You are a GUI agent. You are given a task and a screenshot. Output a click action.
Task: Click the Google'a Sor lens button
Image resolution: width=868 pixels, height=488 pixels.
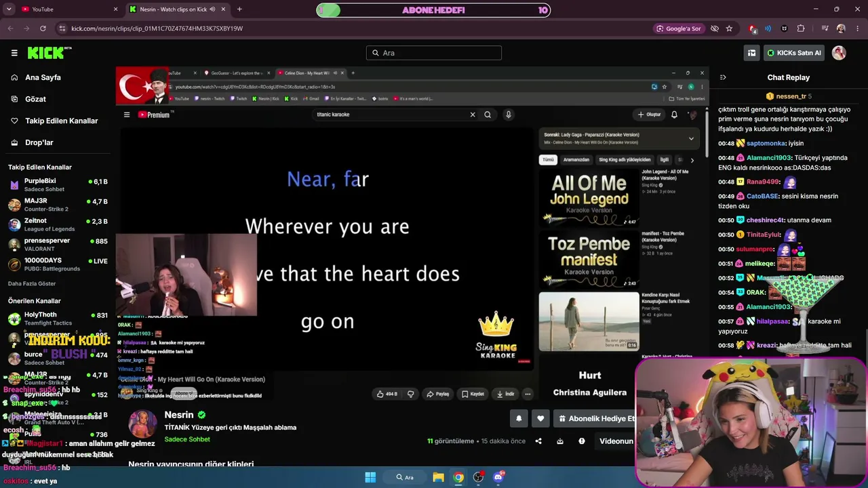(x=678, y=28)
